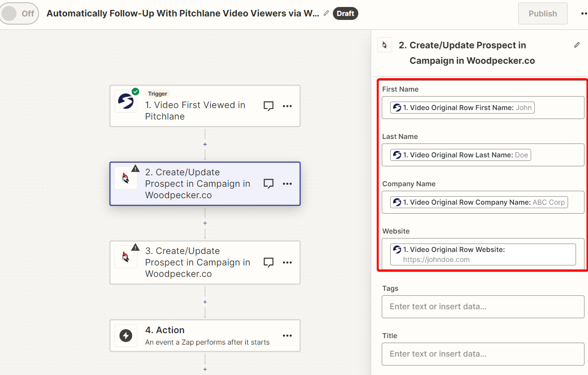Click the Zap title text
This screenshot has height=375, width=588.
click(x=182, y=13)
